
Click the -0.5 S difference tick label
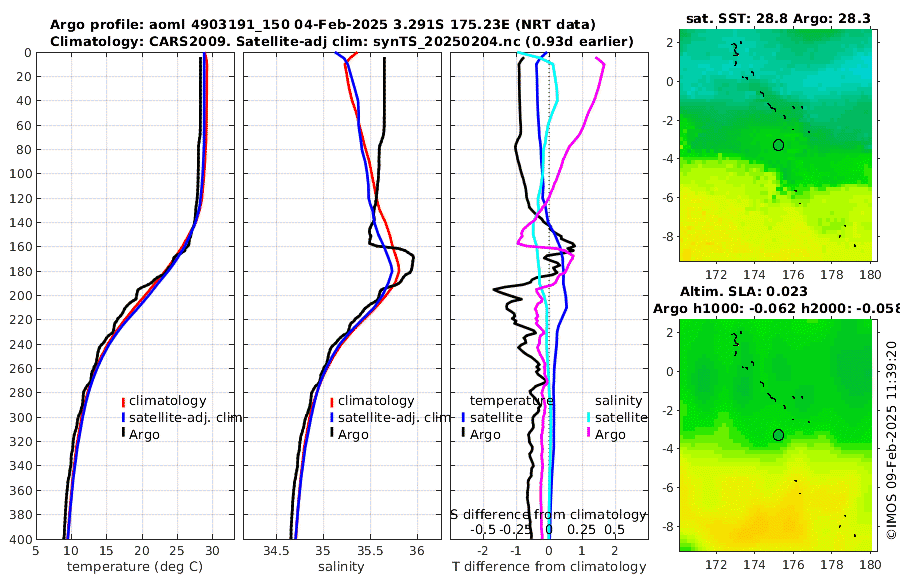(x=483, y=529)
